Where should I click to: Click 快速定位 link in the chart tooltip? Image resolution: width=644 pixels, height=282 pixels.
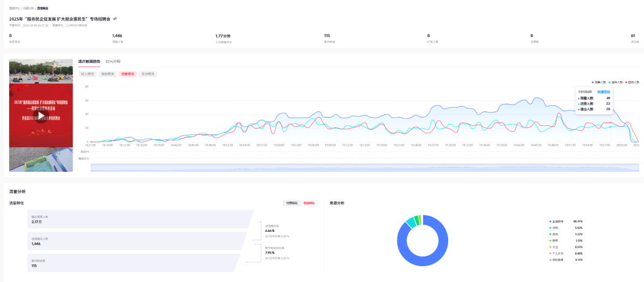(603, 91)
